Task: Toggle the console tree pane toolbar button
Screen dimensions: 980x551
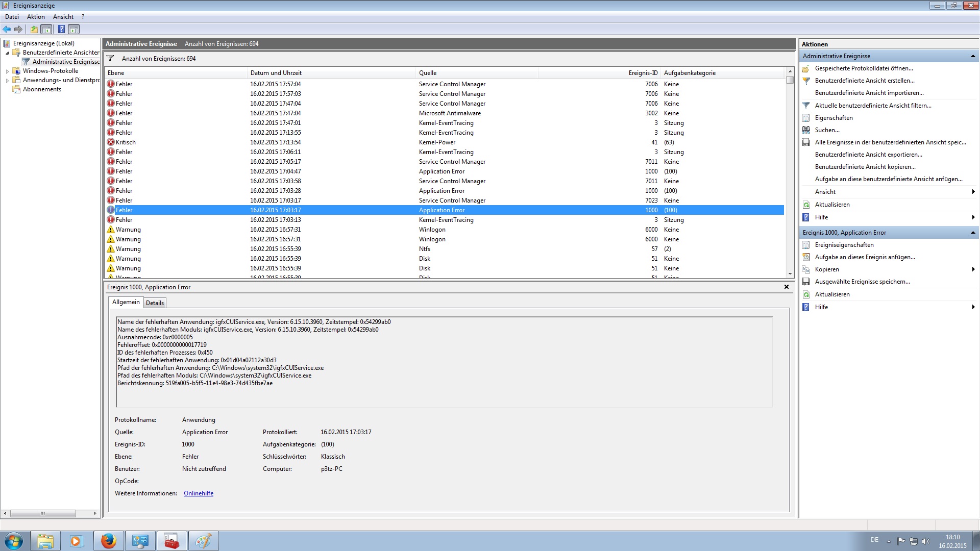Action: [46, 29]
